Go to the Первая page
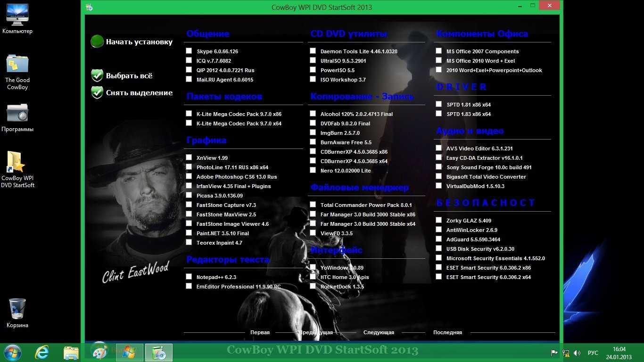Image resolution: width=644 pixels, height=362 pixels. [260, 332]
